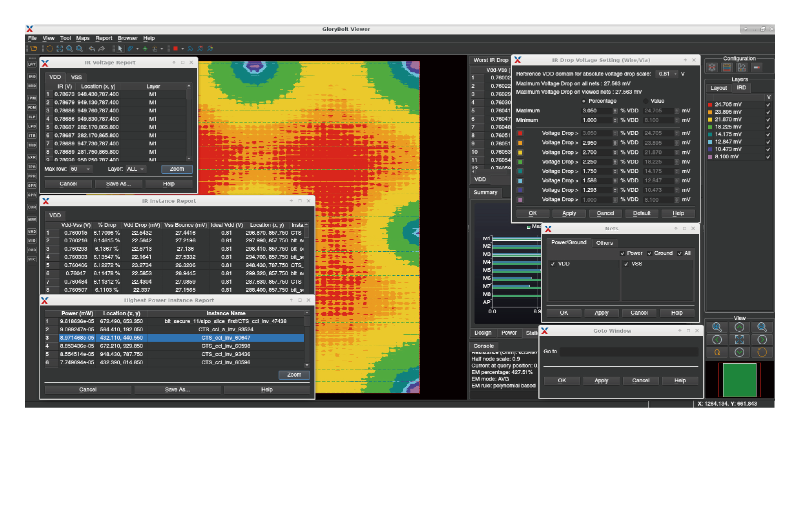Click the open folder toolbar icon
Image resolution: width=800 pixels, height=532 pixels.
[x=33, y=48]
